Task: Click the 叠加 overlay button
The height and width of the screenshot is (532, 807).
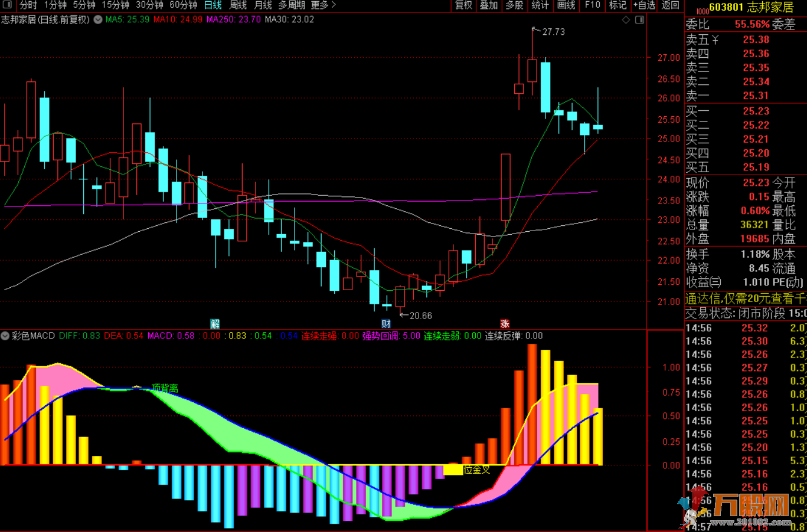Action: pos(489,5)
